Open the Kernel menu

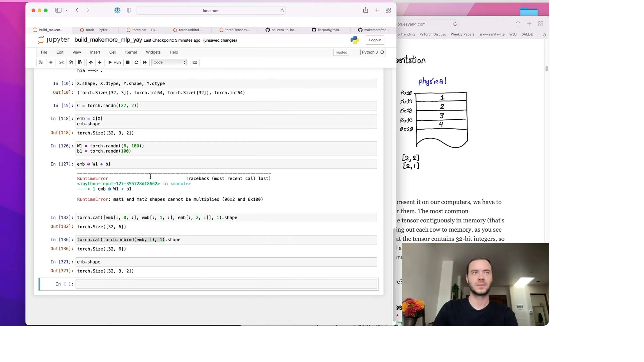(x=131, y=52)
